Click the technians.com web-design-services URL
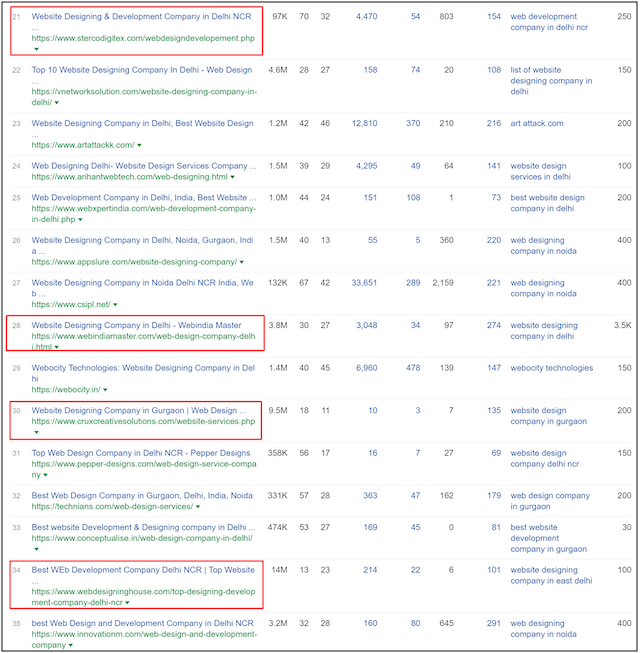Image resolution: width=640 pixels, height=653 pixels. coord(112,506)
